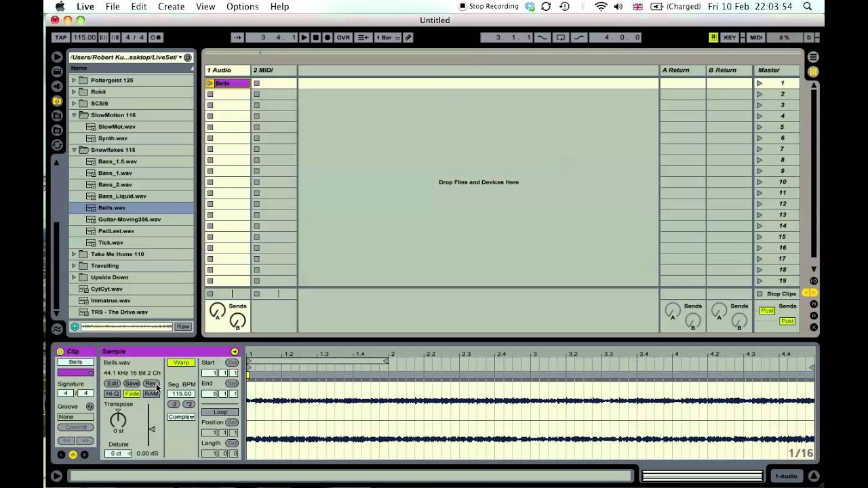Adjust the Transpose knob
This screenshot has height=488, width=868.
(118, 419)
